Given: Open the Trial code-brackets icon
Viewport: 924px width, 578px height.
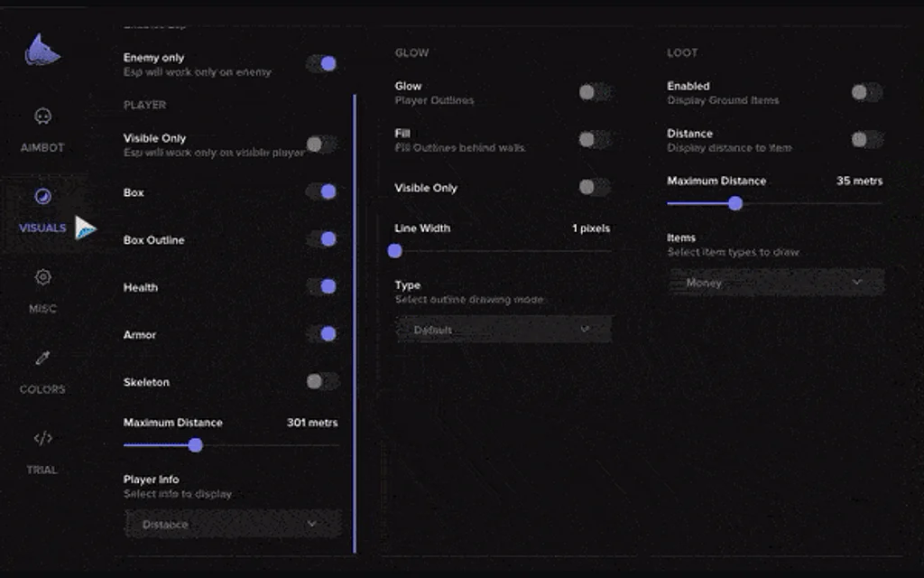Looking at the screenshot, I should pyautogui.click(x=42, y=438).
